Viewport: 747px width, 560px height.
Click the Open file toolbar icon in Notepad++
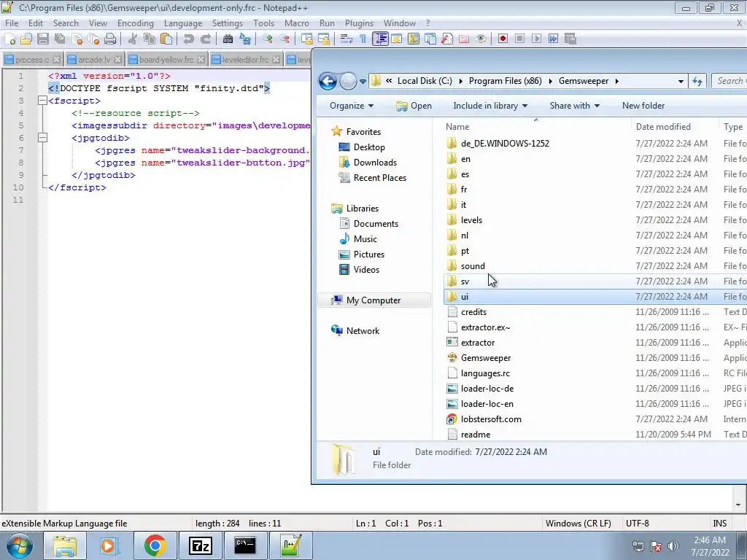click(26, 39)
